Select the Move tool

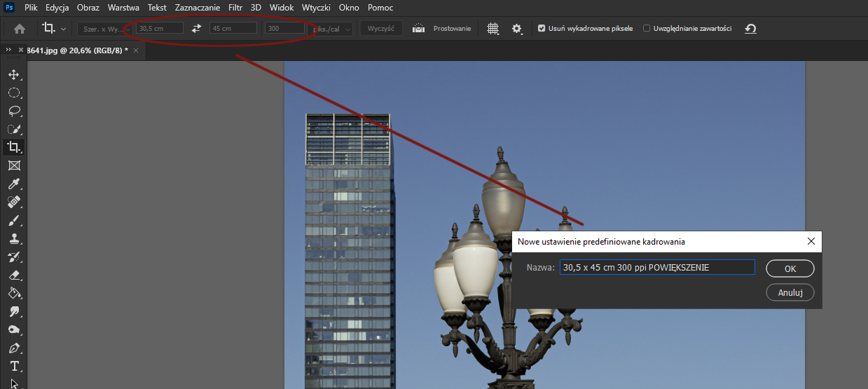(13, 74)
